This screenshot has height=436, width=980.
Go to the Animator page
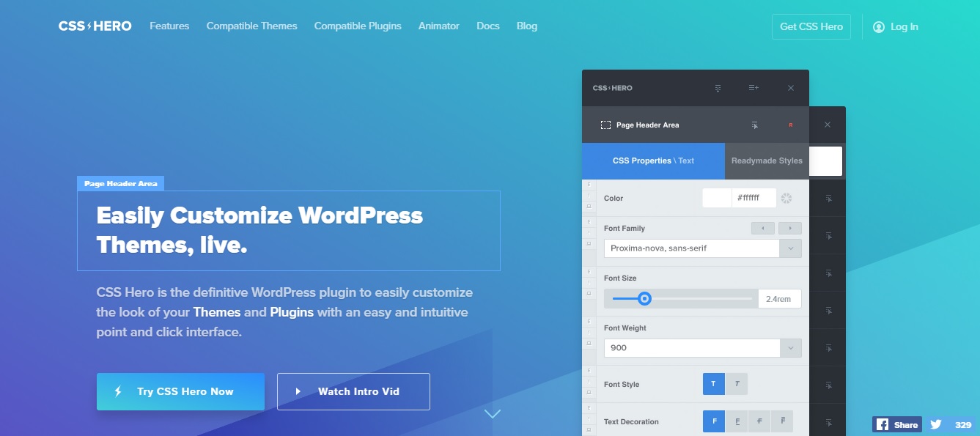439,26
